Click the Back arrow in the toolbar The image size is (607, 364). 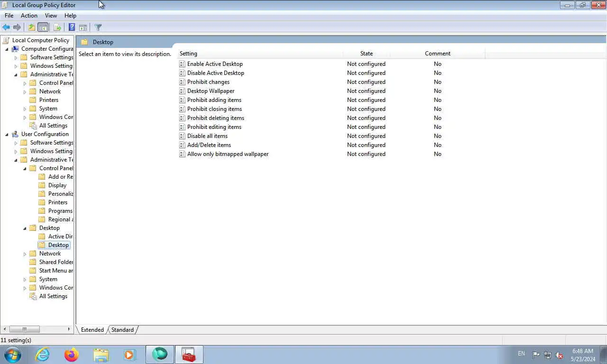6,27
